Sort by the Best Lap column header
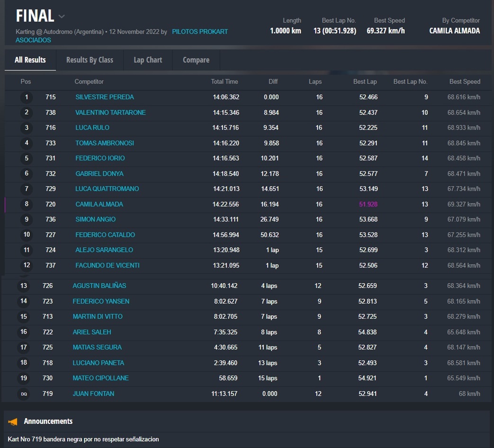 tap(365, 82)
